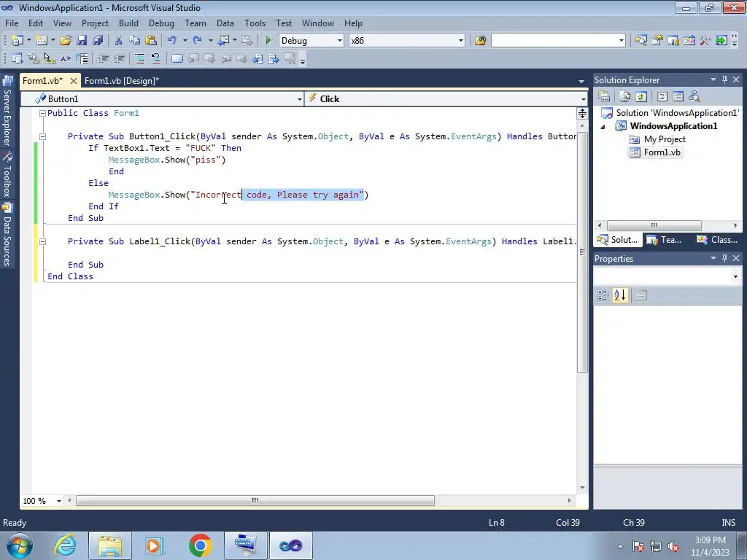Collapse the WindowsApplication1 project node
747x560 pixels.
(603, 127)
